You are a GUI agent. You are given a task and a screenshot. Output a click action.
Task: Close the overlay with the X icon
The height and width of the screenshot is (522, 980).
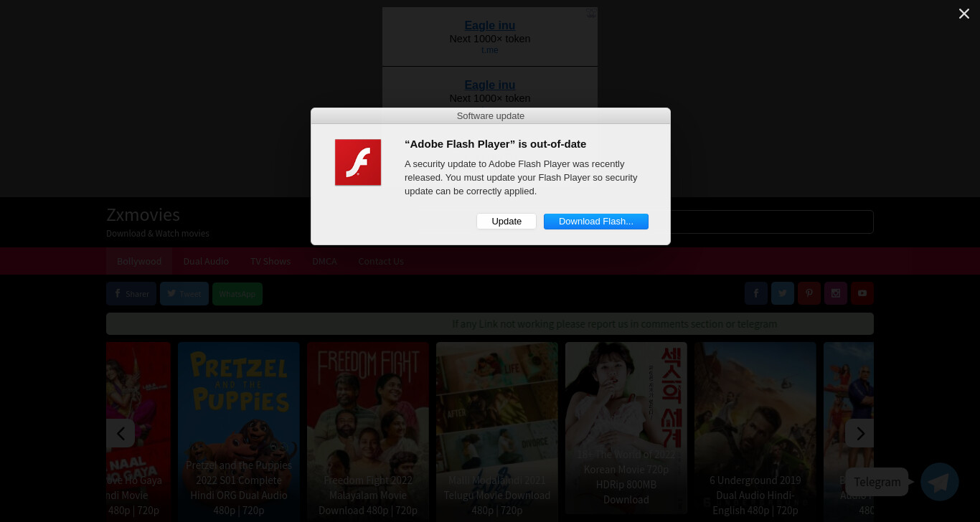[x=964, y=14]
